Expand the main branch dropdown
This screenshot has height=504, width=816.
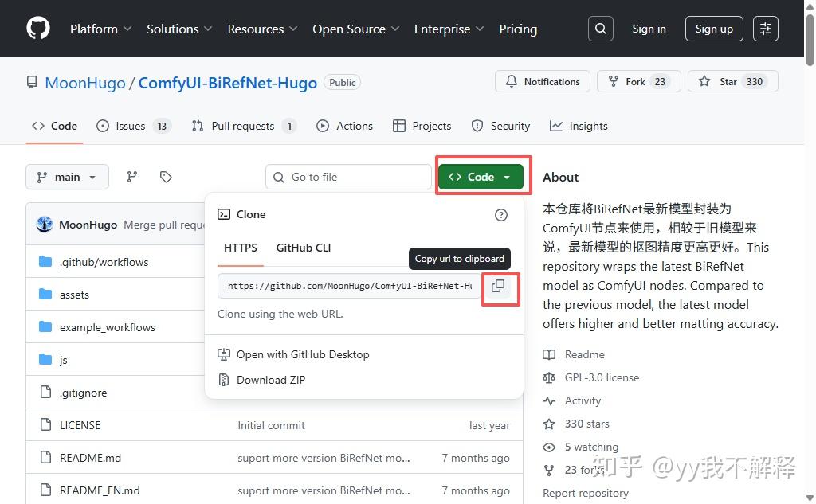click(67, 176)
